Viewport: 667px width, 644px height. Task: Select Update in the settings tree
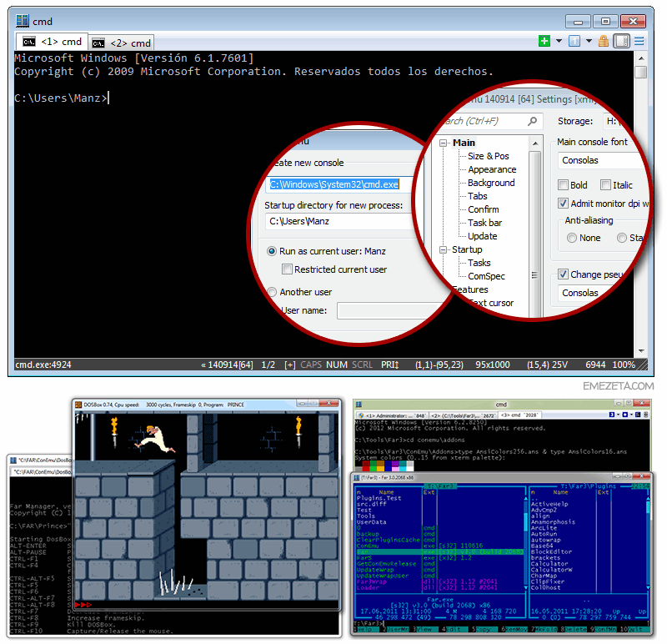coord(483,236)
